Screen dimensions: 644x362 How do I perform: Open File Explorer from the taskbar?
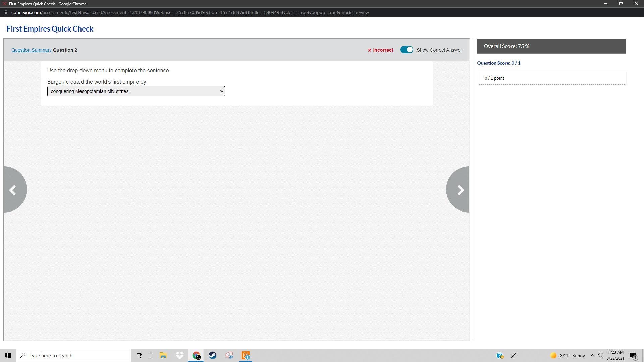[163, 355]
